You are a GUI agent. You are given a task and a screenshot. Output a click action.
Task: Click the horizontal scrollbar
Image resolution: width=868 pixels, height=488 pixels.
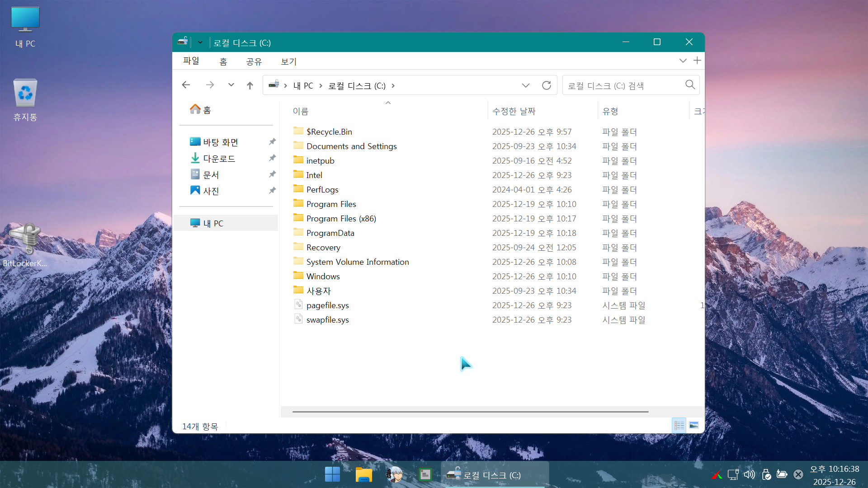[x=470, y=412]
